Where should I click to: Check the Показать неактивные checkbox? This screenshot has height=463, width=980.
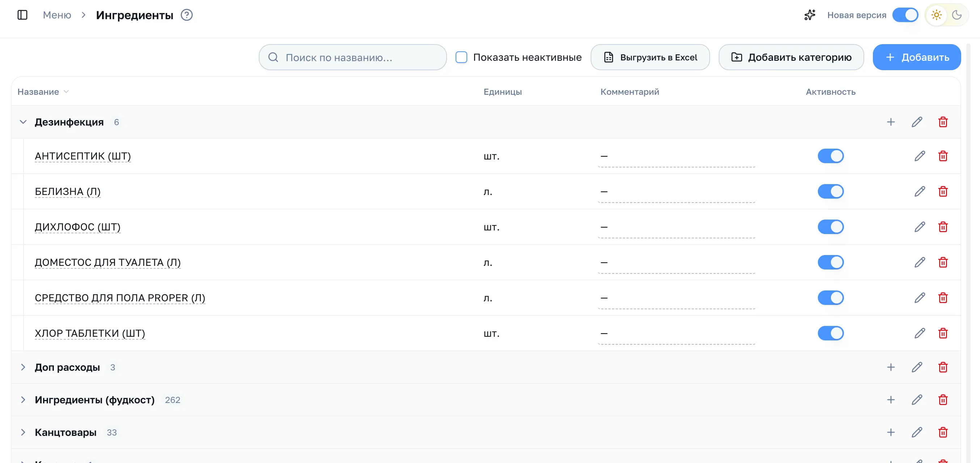click(461, 57)
